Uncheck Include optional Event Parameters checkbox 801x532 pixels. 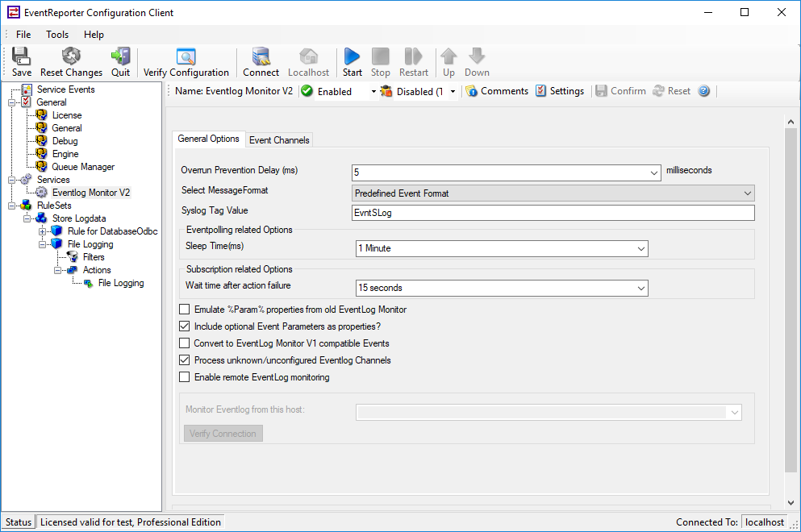[185, 326]
